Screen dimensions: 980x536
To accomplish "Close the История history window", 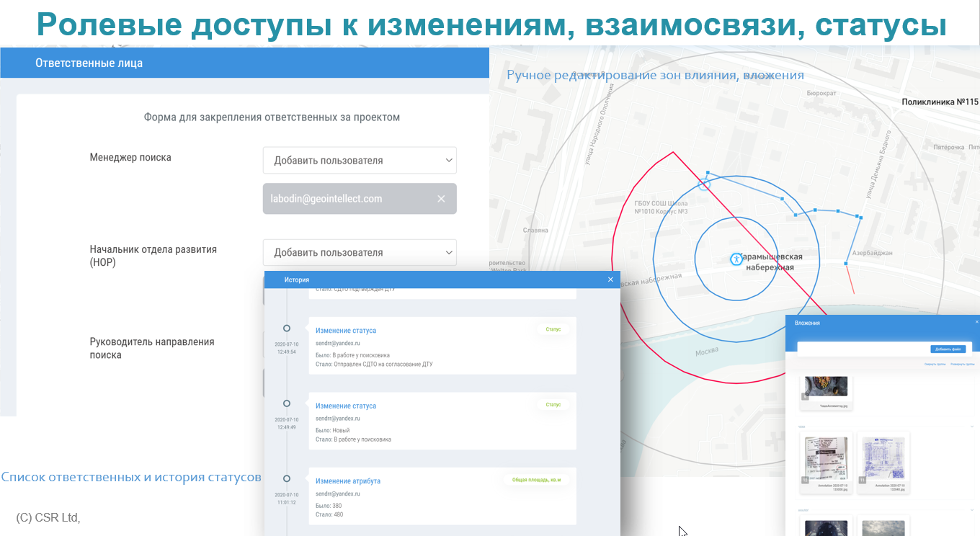I will point(610,280).
